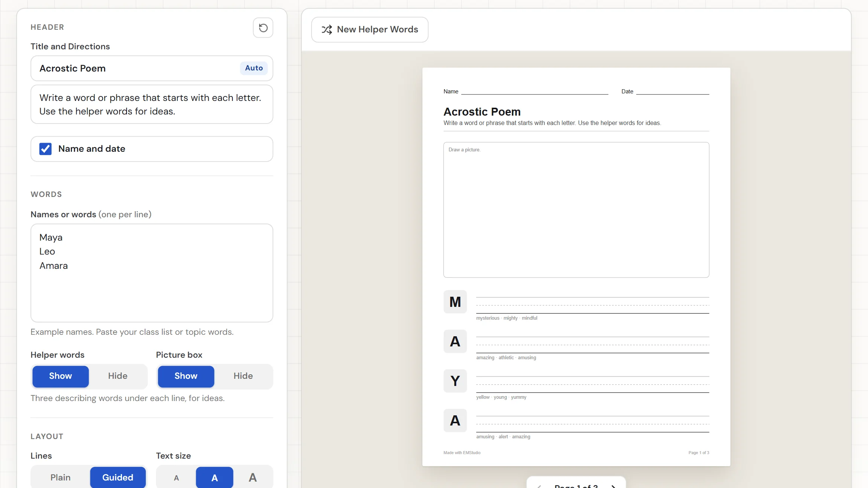This screenshot has height=488, width=868.
Task: Click the 'Page 1 of 3' preview footer text
Action: pyautogui.click(x=699, y=453)
